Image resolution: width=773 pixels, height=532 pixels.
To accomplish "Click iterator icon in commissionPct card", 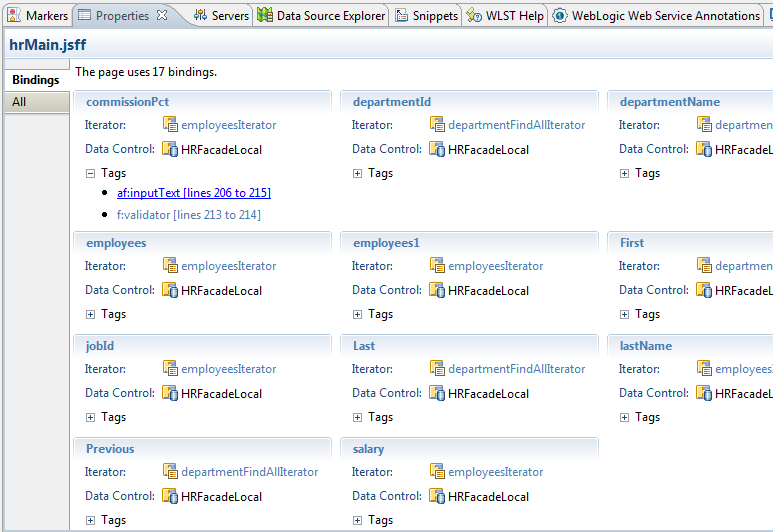I will coord(170,124).
